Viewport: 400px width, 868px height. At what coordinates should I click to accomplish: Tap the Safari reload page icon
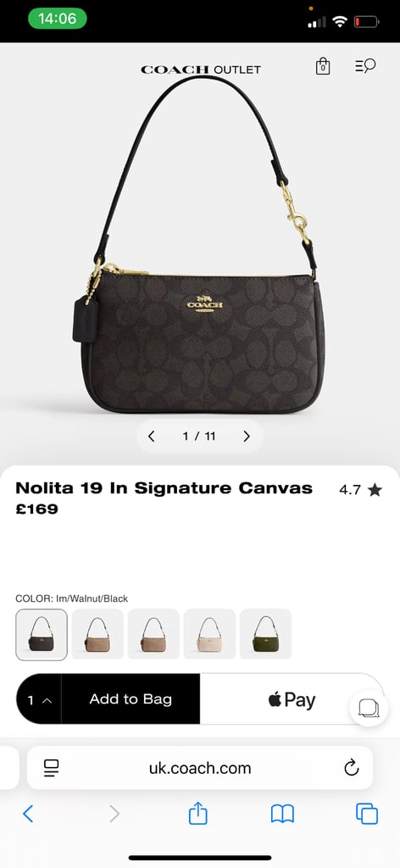[x=352, y=767]
